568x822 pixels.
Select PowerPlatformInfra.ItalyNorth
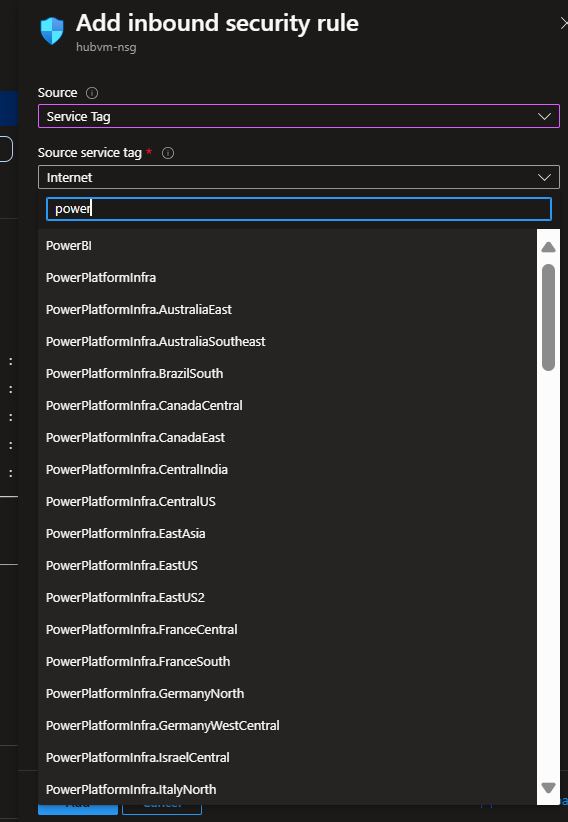point(287,789)
